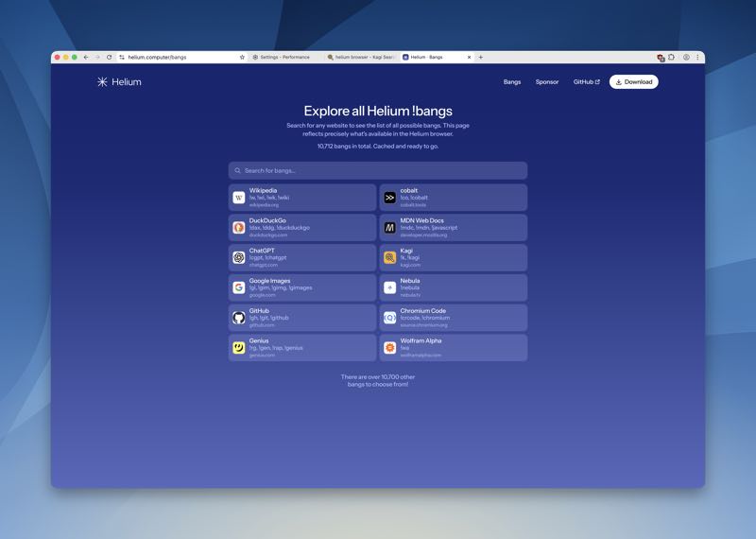
Task: Click the Helium snowflake logo icon
Action: [102, 82]
